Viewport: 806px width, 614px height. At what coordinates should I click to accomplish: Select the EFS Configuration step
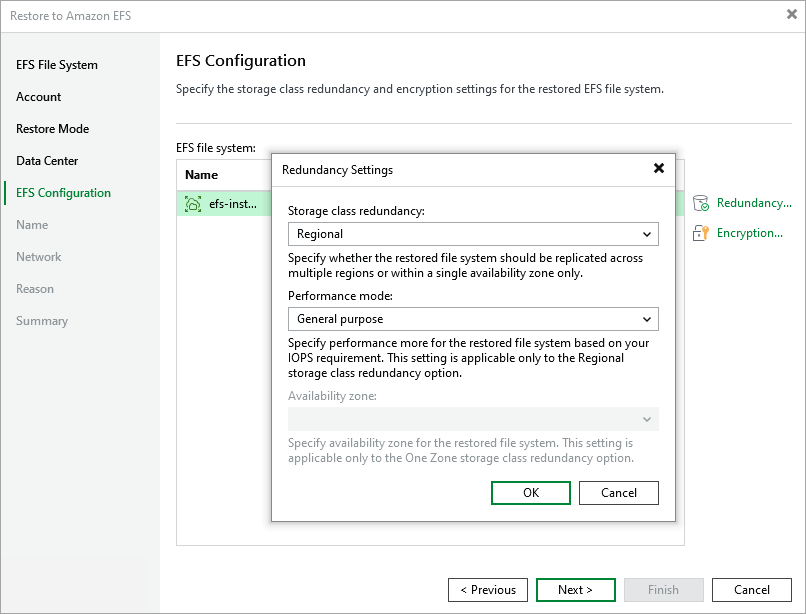63,193
